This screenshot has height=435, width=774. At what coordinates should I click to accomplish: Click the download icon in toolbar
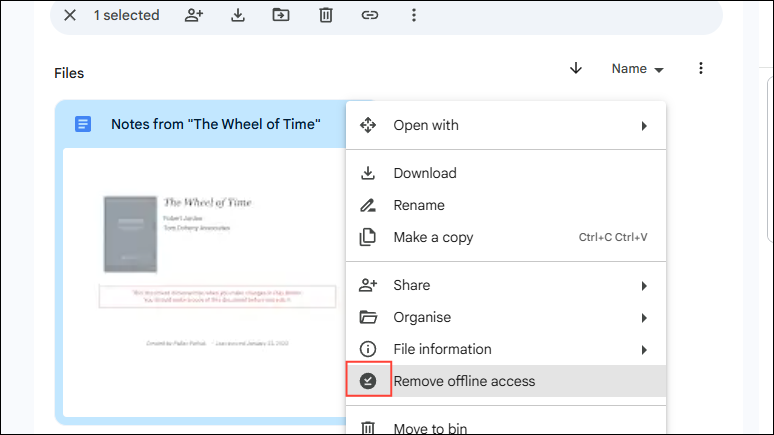(238, 15)
